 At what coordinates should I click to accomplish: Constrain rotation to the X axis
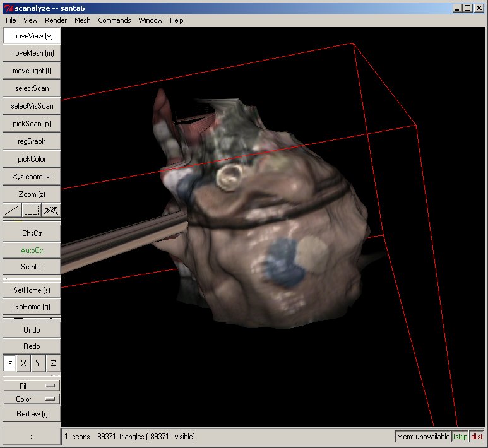pos(23,363)
